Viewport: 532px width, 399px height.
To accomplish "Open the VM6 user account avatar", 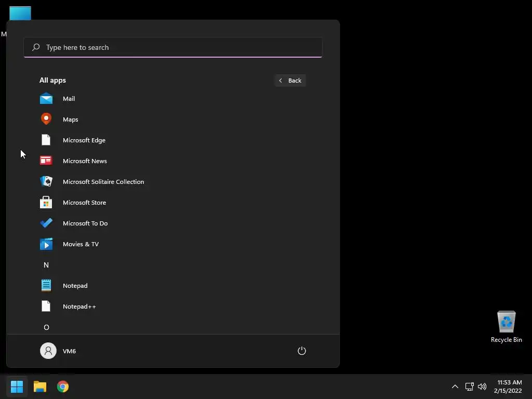I will (x=48, y=351).
